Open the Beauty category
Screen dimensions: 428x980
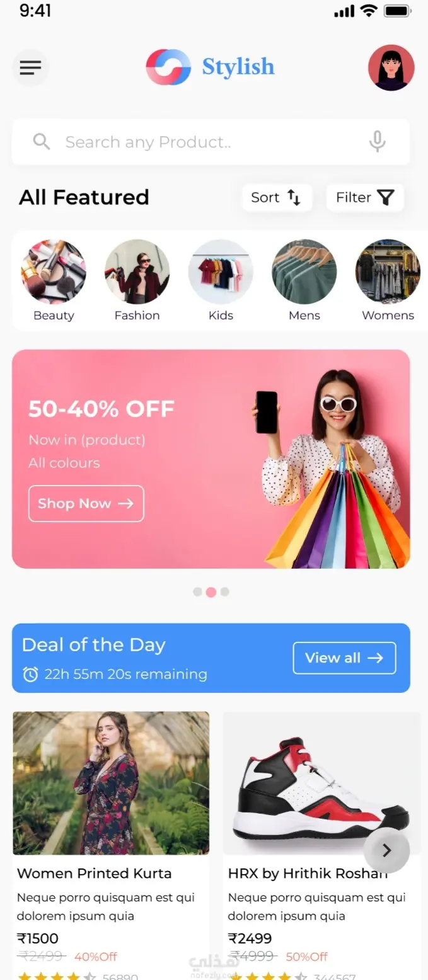click(54, 281)
